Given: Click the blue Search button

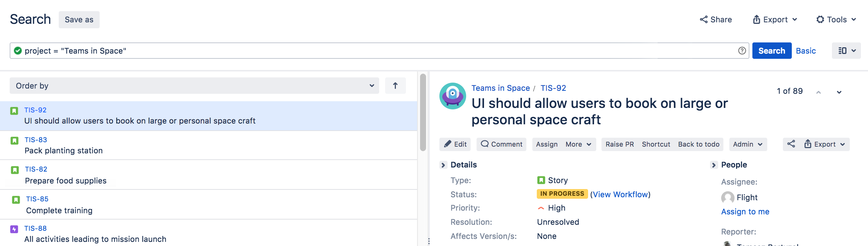Looking at the screenshot, I should coord(772,51).
